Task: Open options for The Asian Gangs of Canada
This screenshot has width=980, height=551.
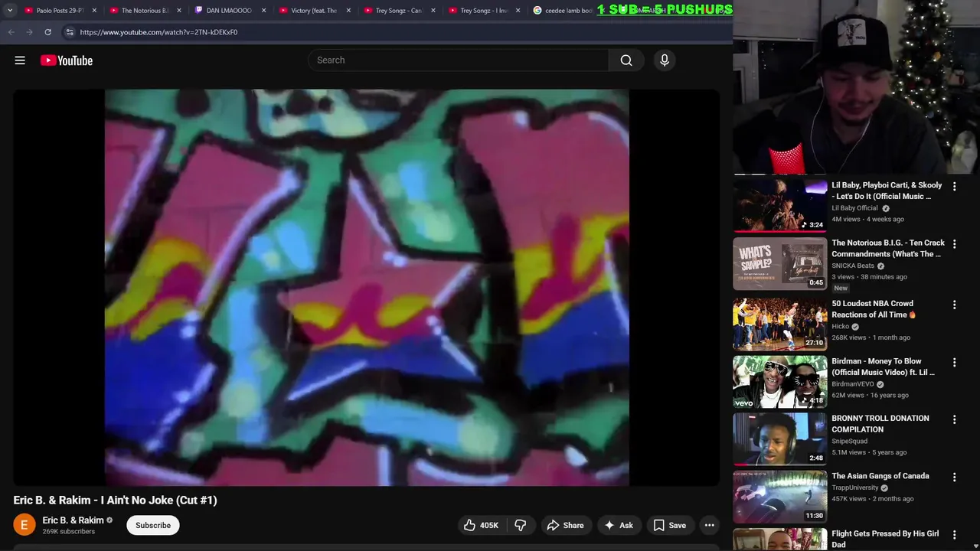Action: 954,477
